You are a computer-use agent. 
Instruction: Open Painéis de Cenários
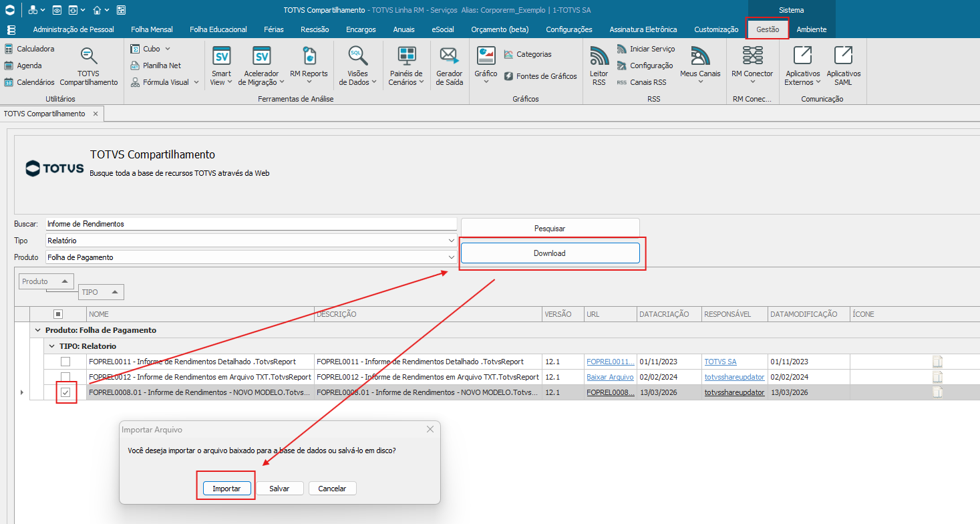click(406, 66)
